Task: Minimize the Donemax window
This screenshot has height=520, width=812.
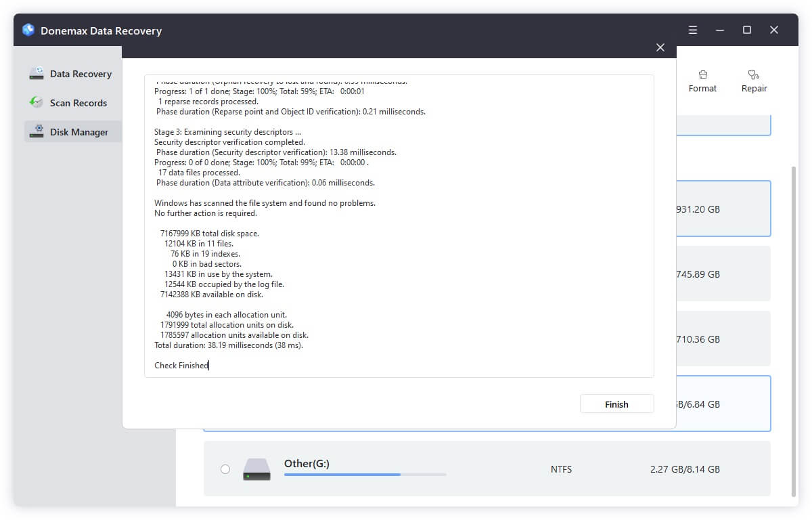Action: [720, 30]
